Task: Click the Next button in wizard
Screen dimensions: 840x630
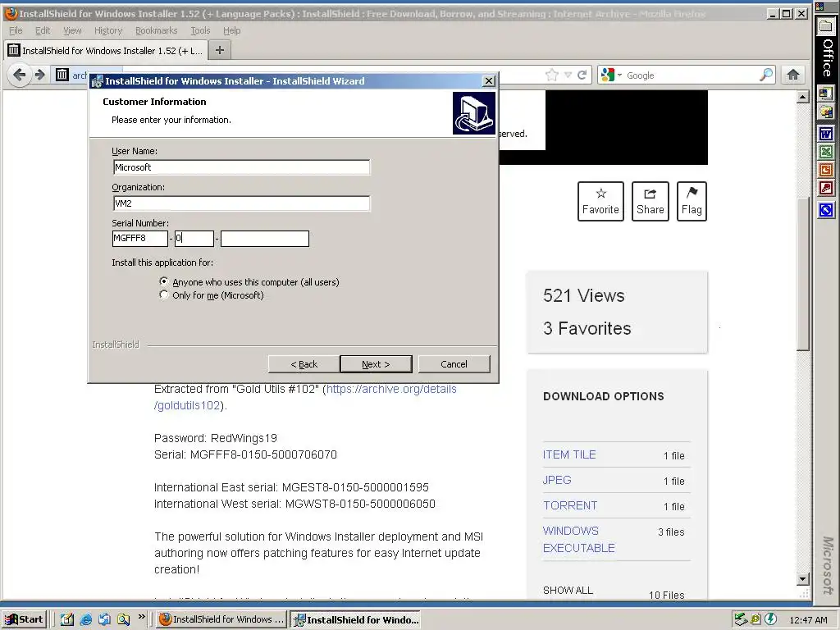Action: point(376,364)
